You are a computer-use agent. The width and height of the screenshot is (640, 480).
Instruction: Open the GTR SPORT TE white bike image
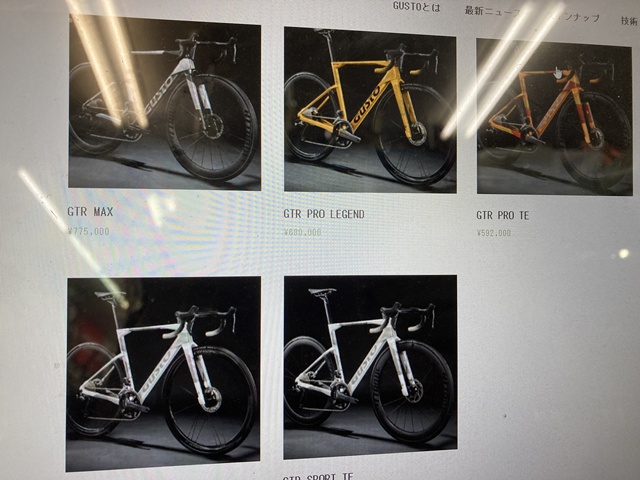pos(370,367)
